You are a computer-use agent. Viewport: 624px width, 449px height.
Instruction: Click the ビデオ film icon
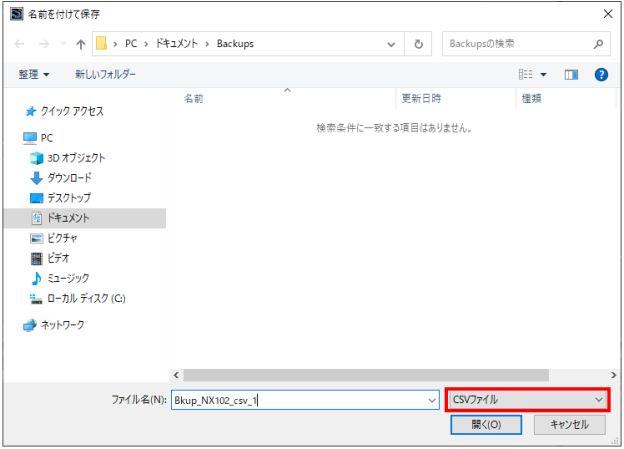[x=36, y=259]
